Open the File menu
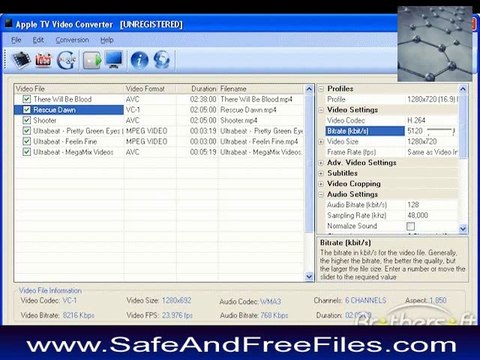Viewport: 480px width, 360px height. tap(16, 40)
